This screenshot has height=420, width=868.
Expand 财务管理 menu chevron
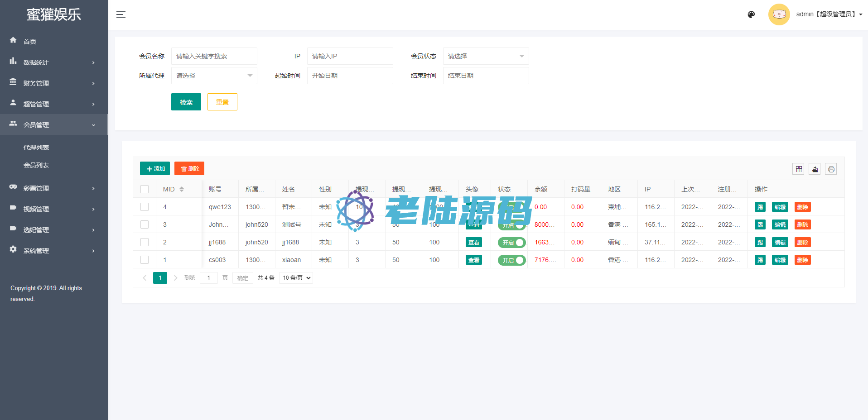[93, 83]
